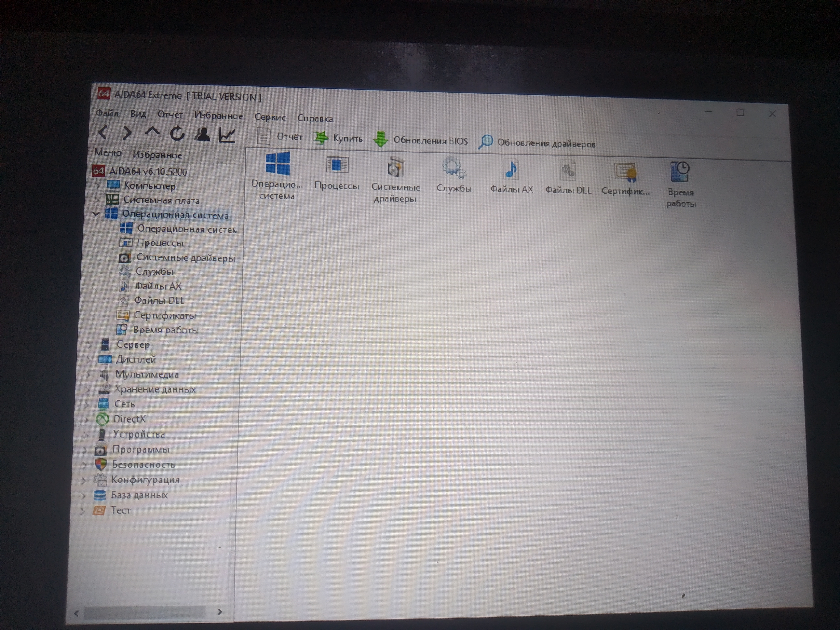Refresh using the circular arrow icon
Image resolution: width=840 pixels, height=630 pixels.
pyautogui.click(x=177, y=133)
